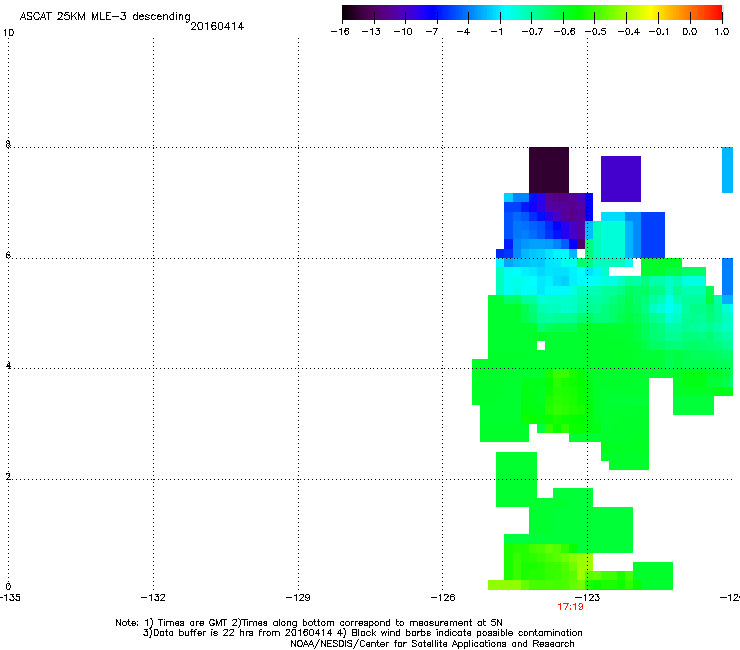Click the near-black data block below latitude 8

[x=549, y=170]
